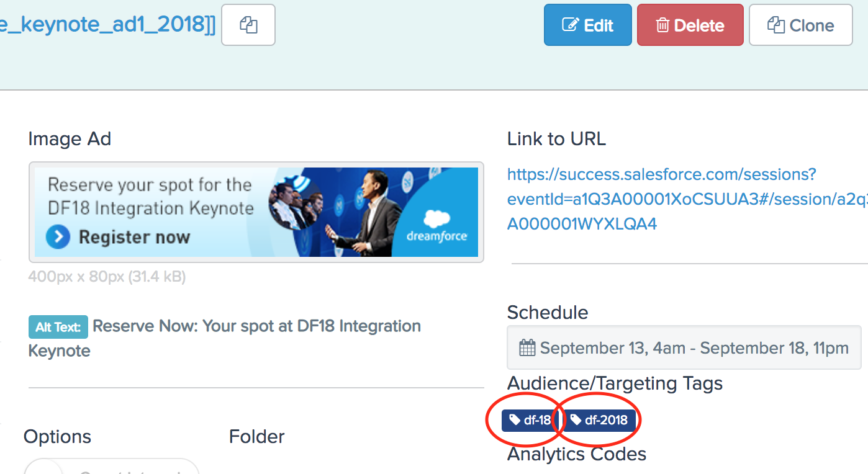Click the teal Alt Text badge
Image resolution: width=868 pixels, height=474 pixels.
58,327
